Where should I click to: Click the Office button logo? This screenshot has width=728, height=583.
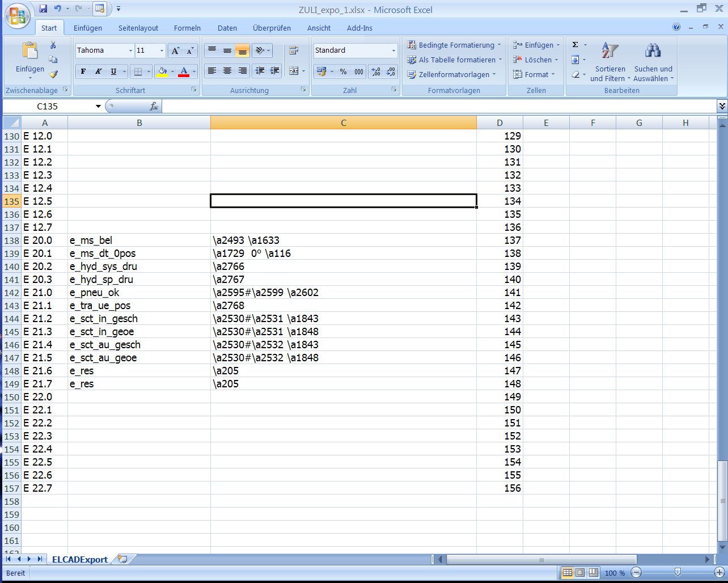coord(17,15)
